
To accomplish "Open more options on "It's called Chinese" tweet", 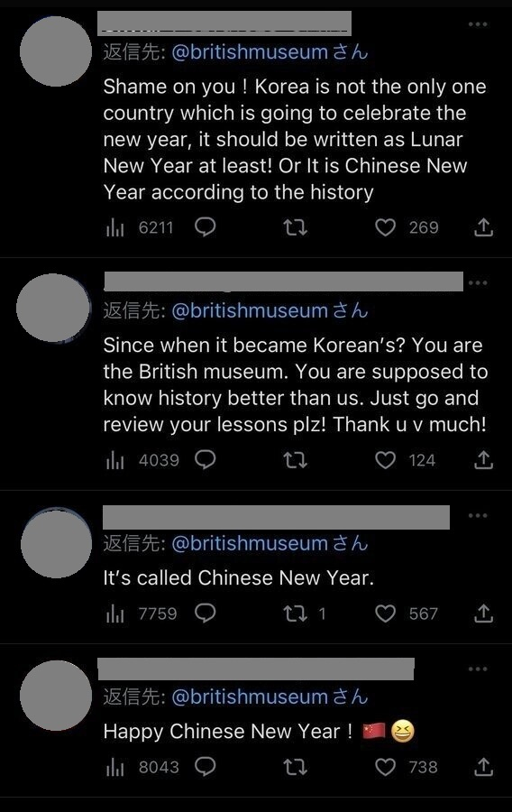I will 478,515.
